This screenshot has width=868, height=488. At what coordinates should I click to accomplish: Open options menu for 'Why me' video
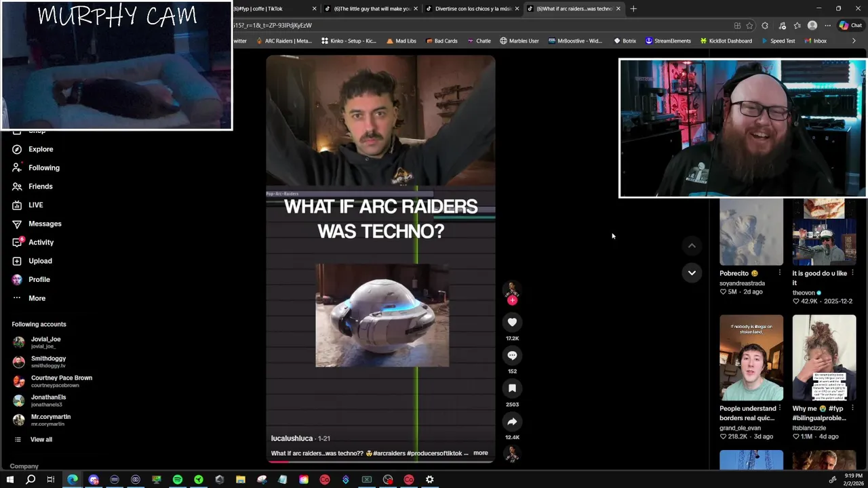pyautogui.click(x=852, y=409)
